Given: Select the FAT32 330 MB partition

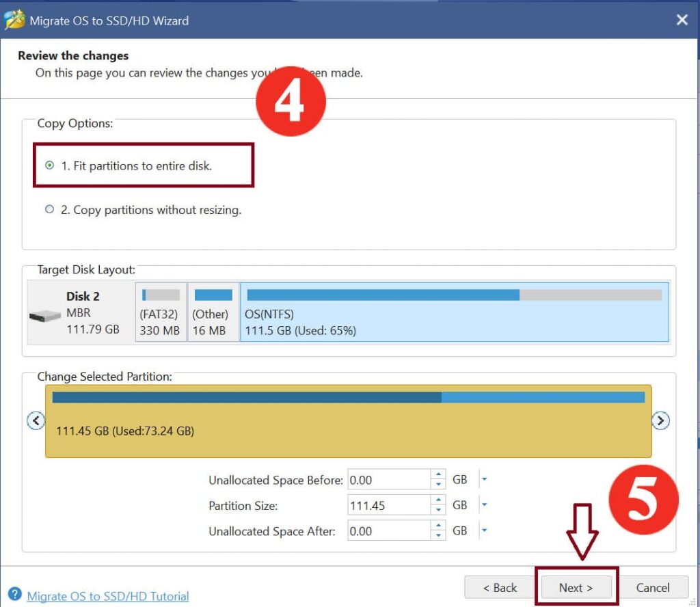Looking at the screenshot, I should coord(161,312).
